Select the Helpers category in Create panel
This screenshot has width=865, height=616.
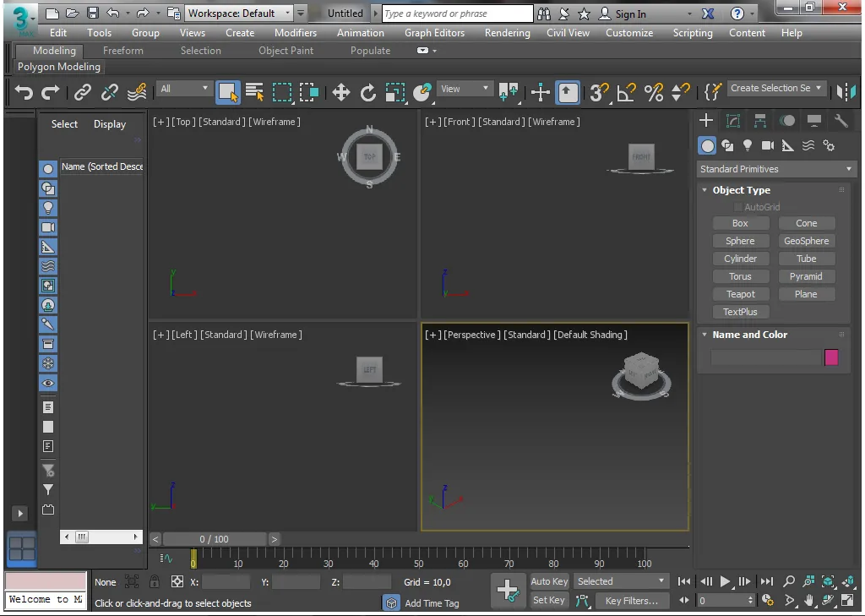click(788, 145)
